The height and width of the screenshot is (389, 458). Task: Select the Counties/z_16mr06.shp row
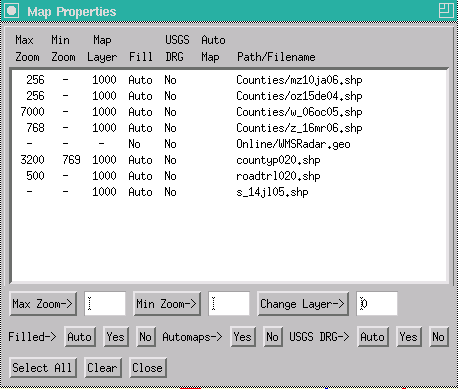229,128
